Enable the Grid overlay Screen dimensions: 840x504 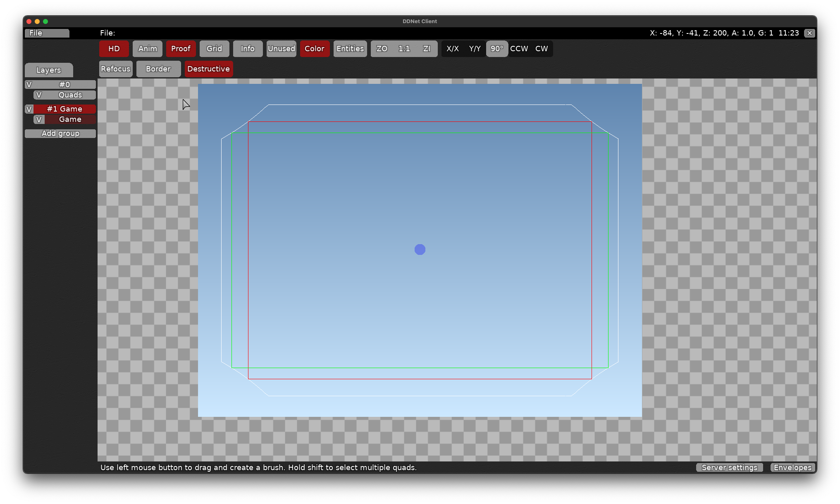(x=214, y=49)
